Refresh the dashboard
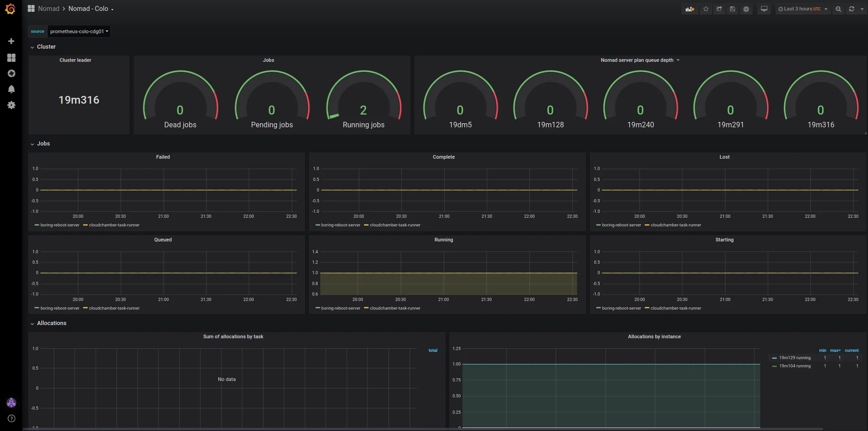The width and height of the screenshot is (868, 431). coord(851,9)
